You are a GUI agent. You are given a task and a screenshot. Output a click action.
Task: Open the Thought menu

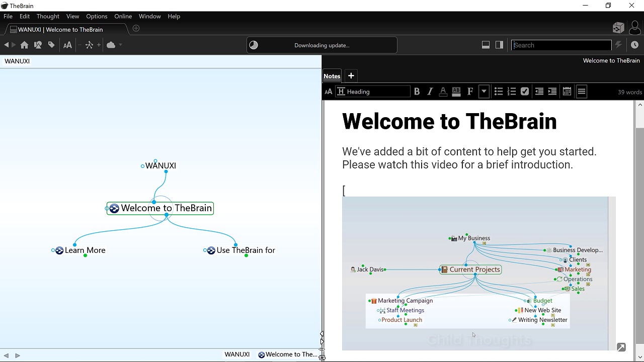click(x=48, y=16)
